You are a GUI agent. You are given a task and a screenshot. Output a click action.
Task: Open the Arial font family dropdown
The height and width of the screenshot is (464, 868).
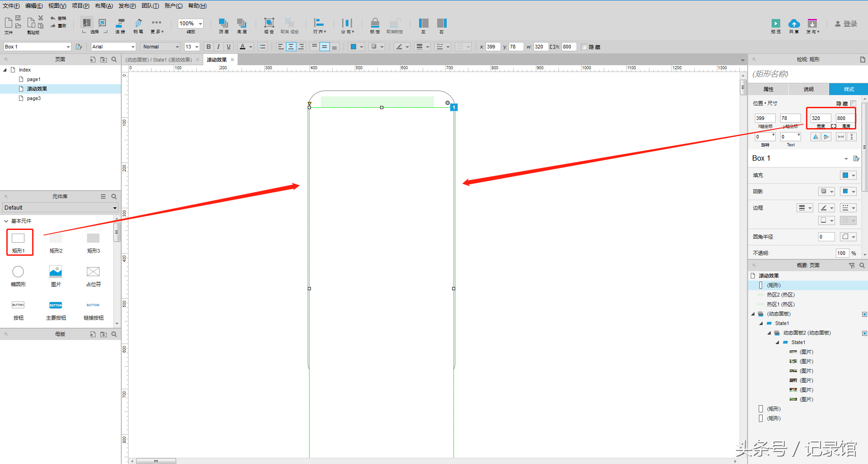click(113, 47)
